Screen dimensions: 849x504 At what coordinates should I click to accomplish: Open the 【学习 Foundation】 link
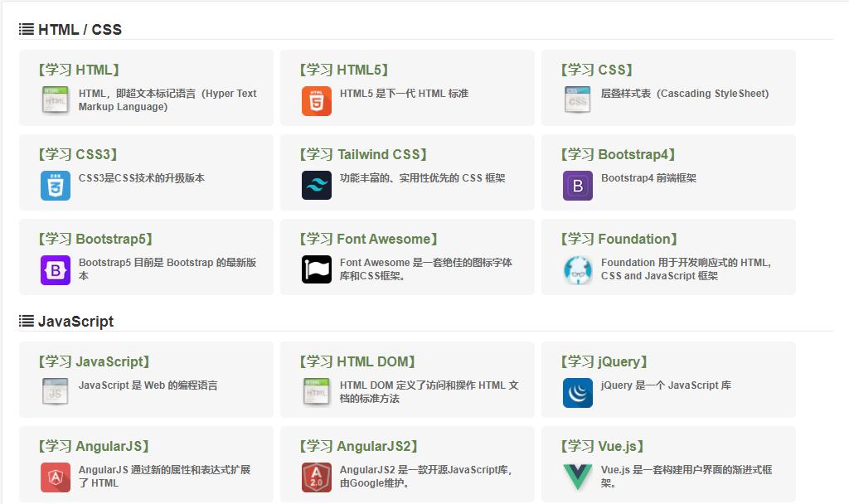coord(619,239)
